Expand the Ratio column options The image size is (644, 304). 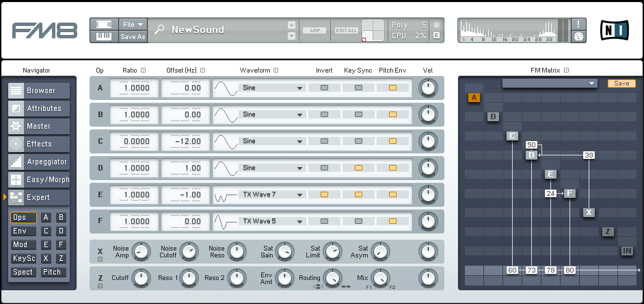(144, 71)
